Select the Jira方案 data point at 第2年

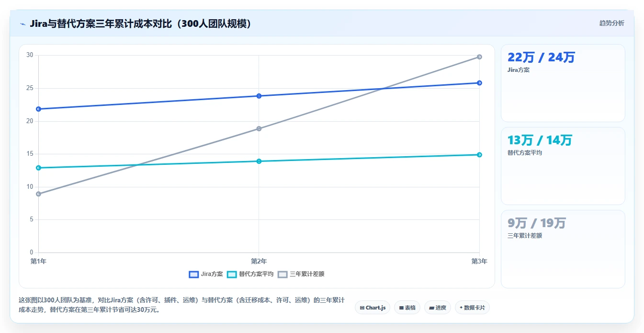tap(259, 96)
